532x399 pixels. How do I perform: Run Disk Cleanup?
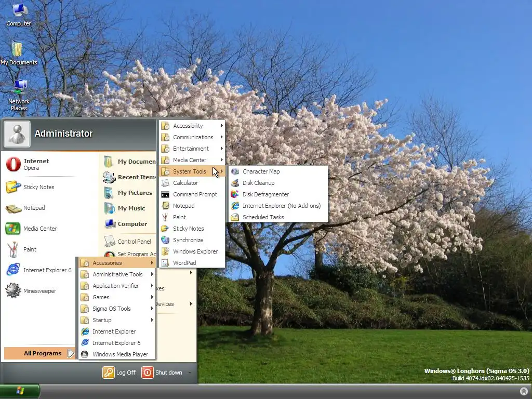click(278, 183)
